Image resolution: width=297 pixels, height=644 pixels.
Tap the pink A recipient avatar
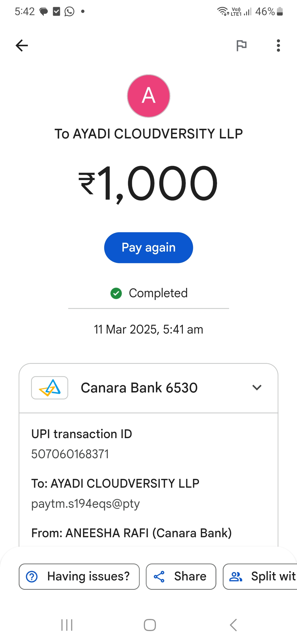148,96
